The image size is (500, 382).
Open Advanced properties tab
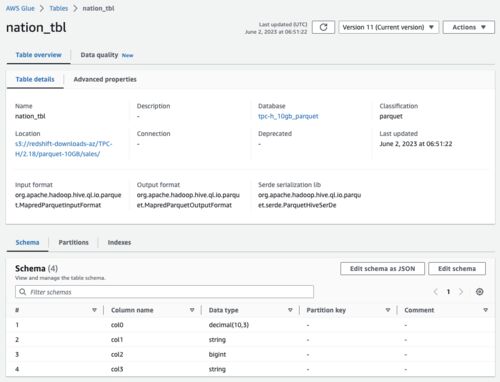tap(105, 79)
